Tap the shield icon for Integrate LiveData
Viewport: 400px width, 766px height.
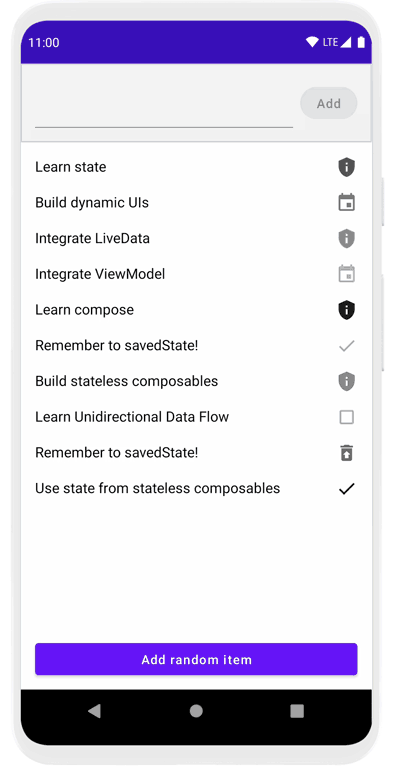click(346, 238)
